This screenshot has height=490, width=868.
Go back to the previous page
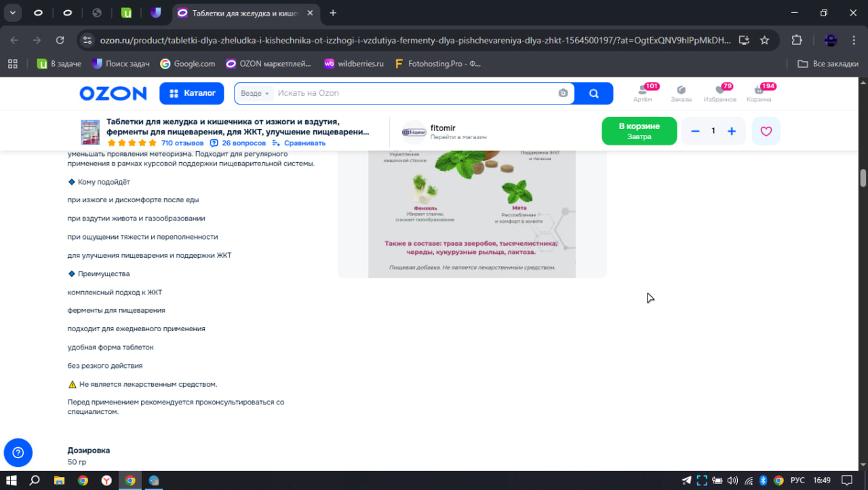coord(15,40)
